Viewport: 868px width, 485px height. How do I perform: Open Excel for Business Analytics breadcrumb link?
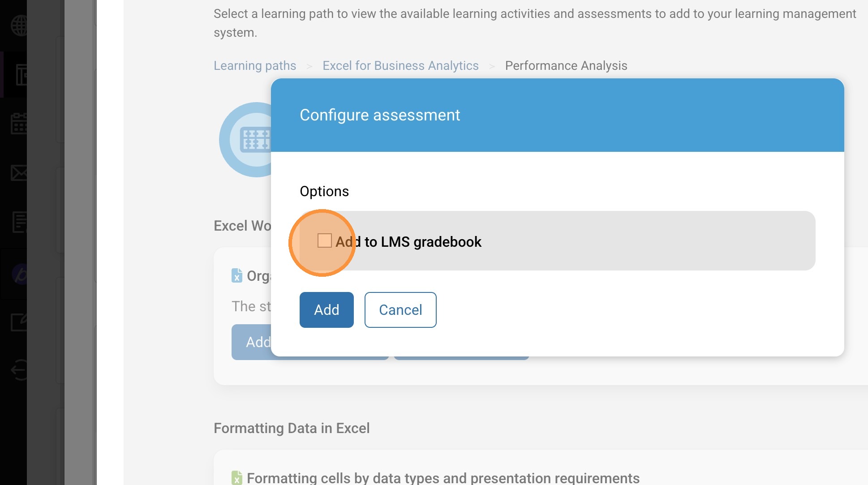(400, 66)
